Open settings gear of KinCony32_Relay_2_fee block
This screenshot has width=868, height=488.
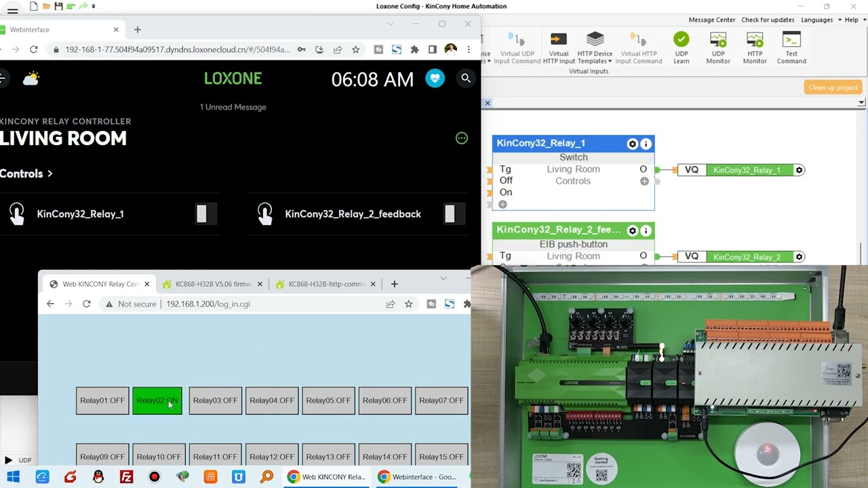click(x=632, y=230)
